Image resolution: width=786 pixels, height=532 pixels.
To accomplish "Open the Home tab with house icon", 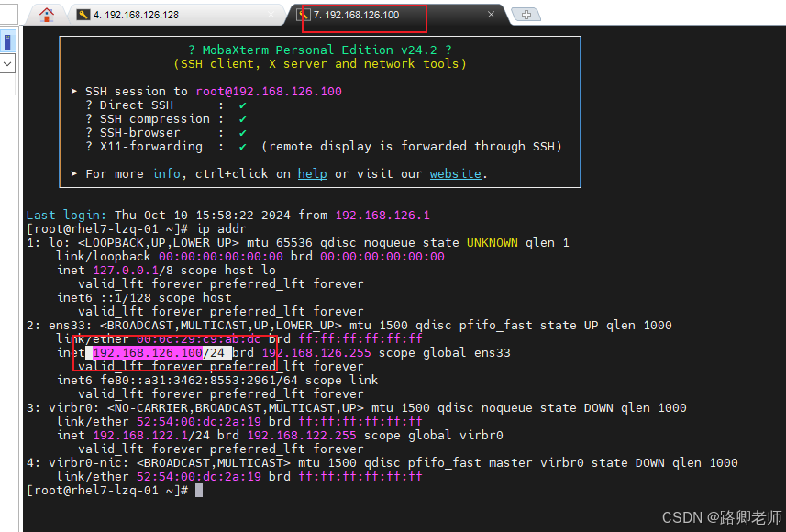I will pos(47,15).
